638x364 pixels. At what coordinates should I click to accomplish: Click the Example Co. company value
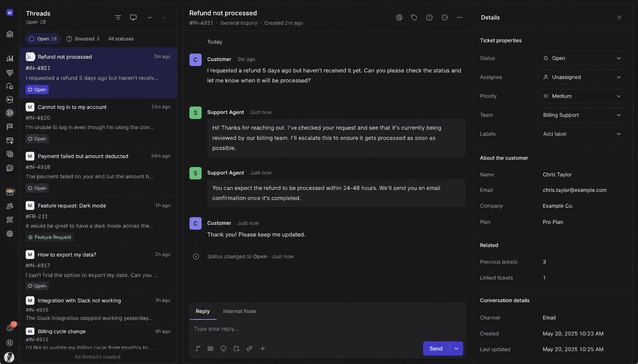558,206
